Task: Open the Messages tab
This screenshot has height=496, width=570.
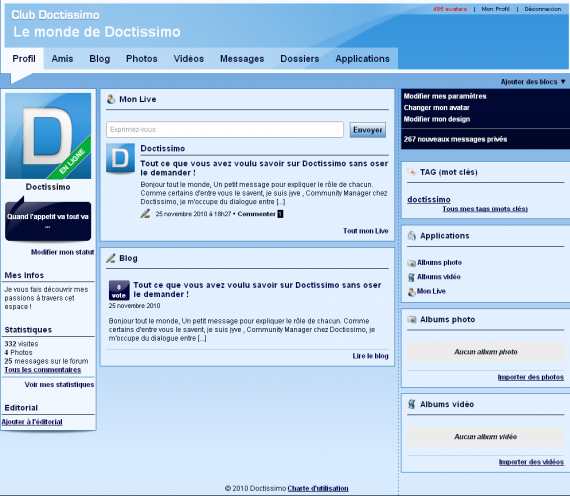Action: (242, 59)
